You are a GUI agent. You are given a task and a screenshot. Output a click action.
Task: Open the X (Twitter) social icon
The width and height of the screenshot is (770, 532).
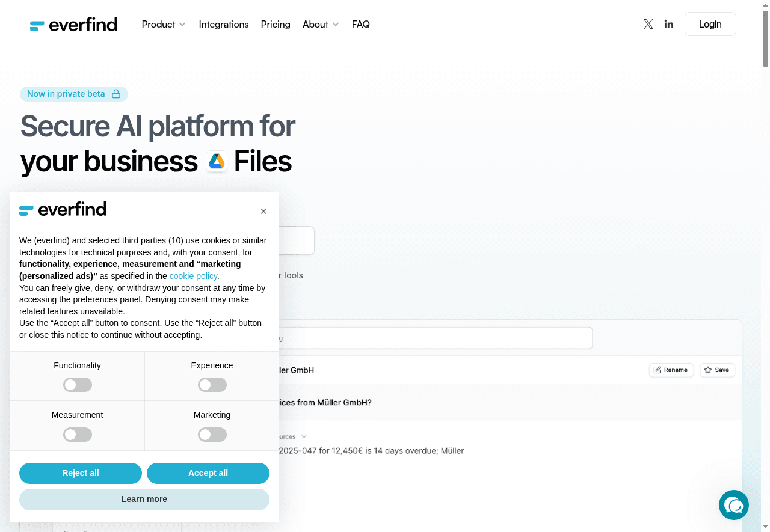click(x=648, y=24)
